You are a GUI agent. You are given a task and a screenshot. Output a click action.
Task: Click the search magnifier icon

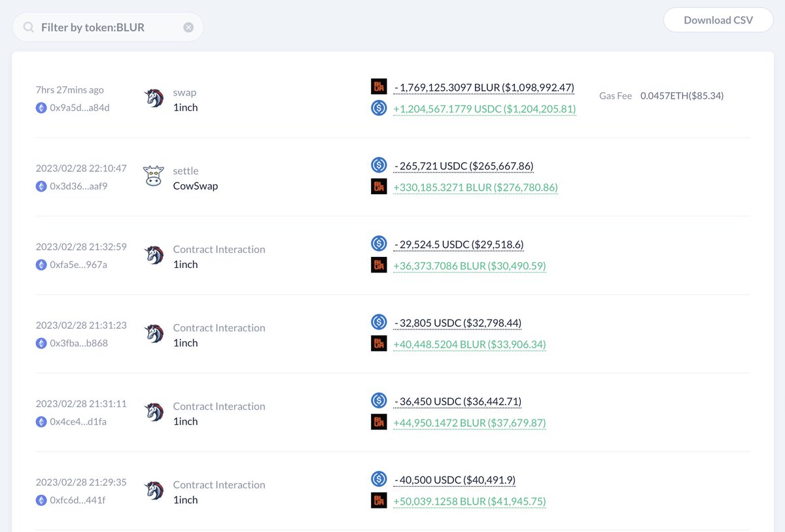coord(29,27)
